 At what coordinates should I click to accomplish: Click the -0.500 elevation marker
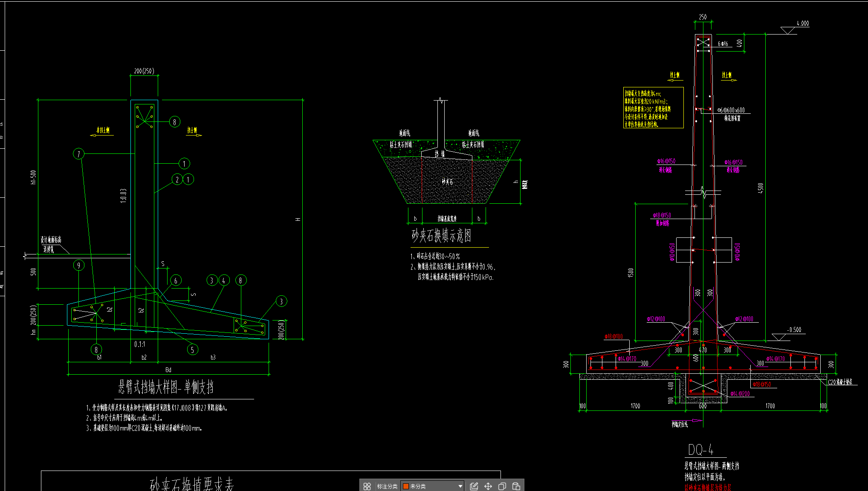click(x=794, y=330)
